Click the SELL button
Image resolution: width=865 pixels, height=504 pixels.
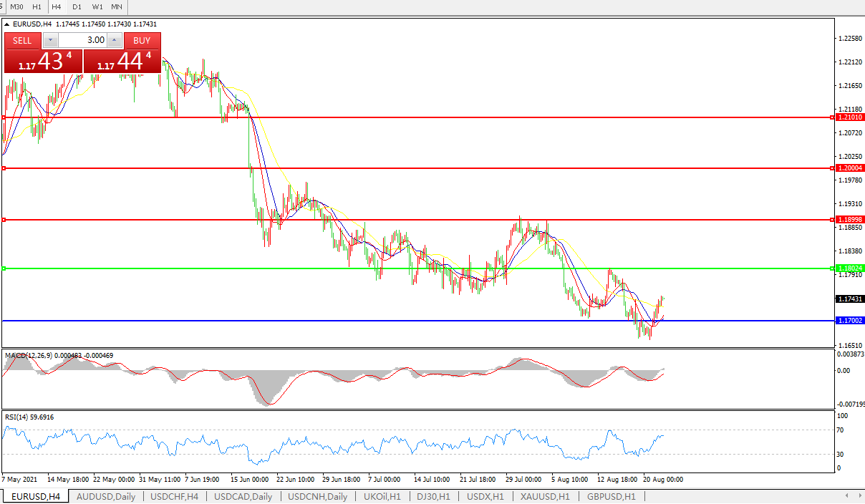pos(22,40)
